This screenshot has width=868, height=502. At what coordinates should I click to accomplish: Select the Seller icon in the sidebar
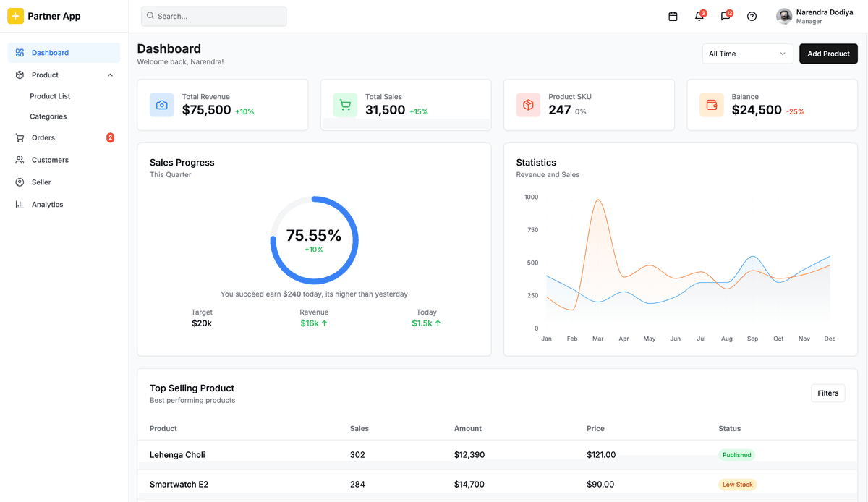pos(20,182)
